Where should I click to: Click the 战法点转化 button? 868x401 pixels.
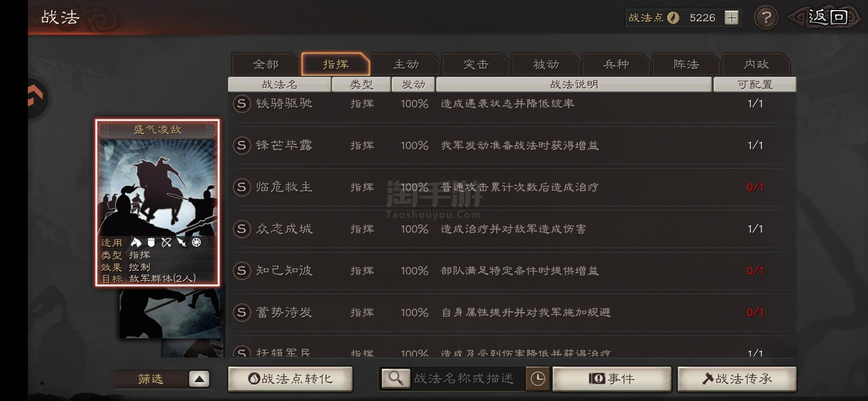(290, 379)
